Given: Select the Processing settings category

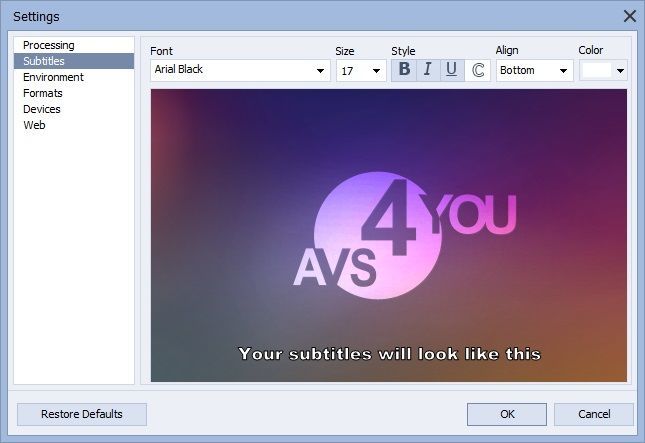Looking at the screenshot, I should point(74,45).
